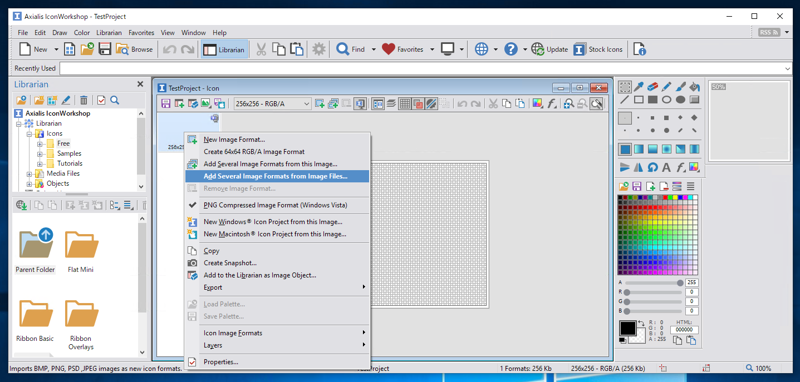800x382 pixels.
Task: Click the save icon in TestProject window toolbar
Action: click(x=166, y=104)
